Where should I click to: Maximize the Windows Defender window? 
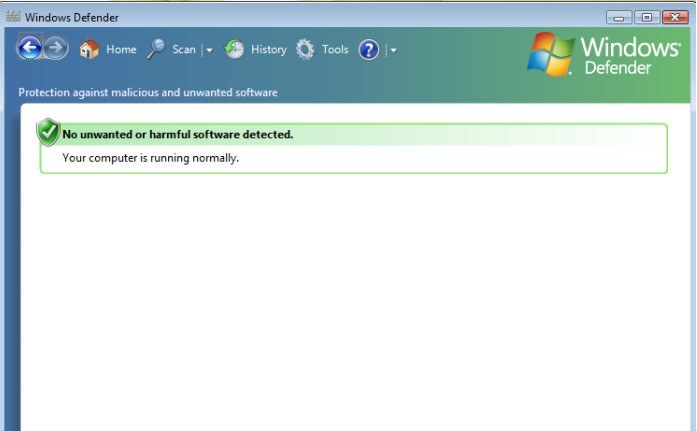pos(647,17)
